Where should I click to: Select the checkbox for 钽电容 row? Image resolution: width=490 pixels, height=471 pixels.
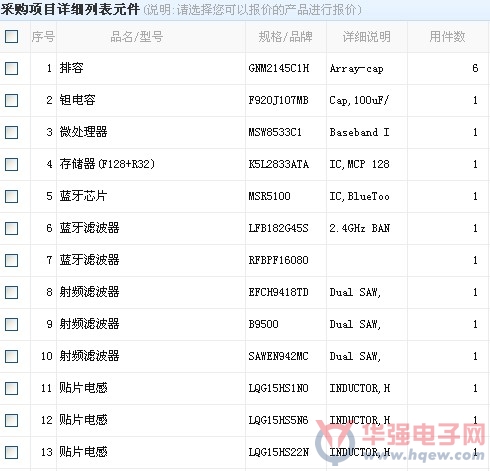point(11,100)
